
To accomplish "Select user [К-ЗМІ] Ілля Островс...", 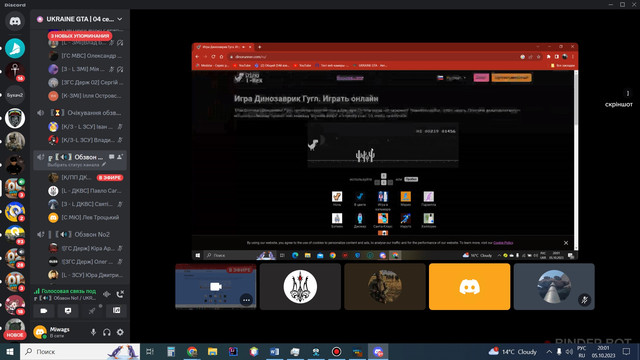I will 86,96.
